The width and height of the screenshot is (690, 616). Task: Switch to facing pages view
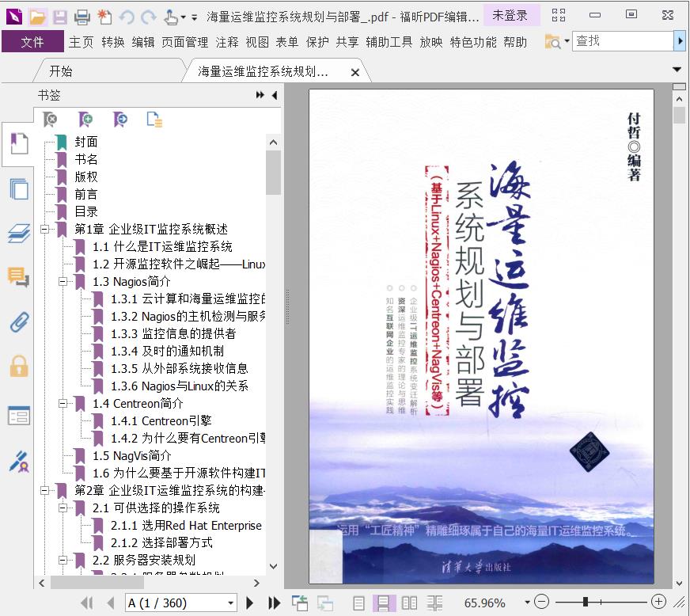click(409, 603)
